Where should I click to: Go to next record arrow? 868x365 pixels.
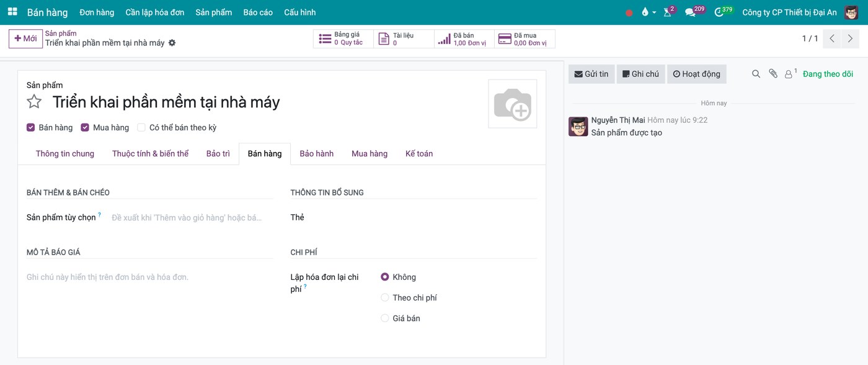[x=849, y=38]
